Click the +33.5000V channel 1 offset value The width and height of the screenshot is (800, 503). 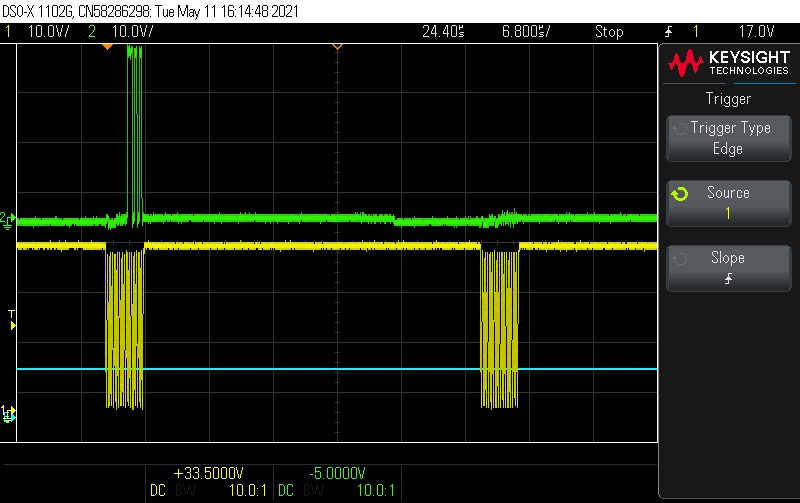pyautogui.click(x=208, y=473)
